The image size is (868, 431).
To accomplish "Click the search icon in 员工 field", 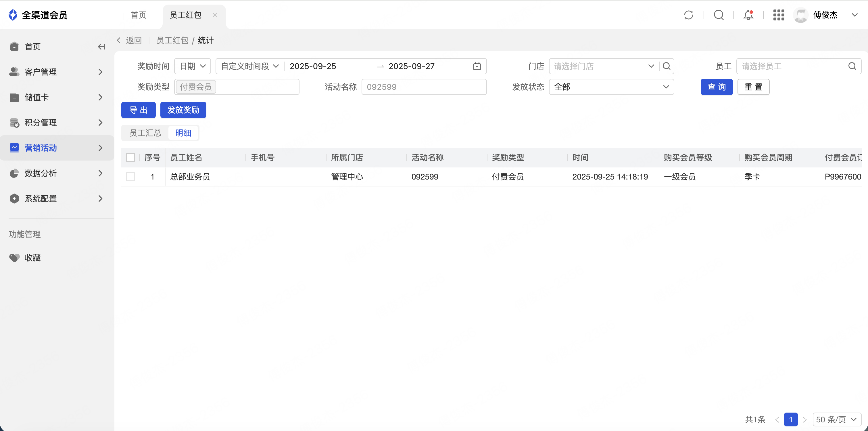I will (852, 66).
